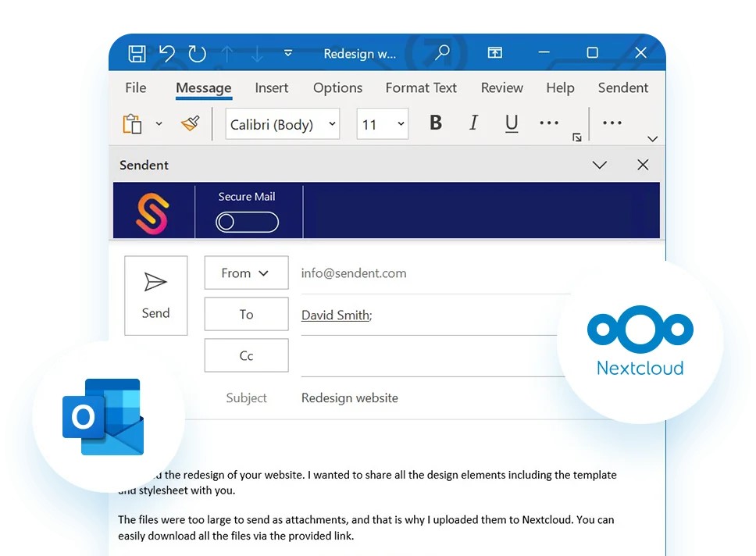The image size is (756, 556).
Task: Apply Italic formatting
Action: pyautogui.click(x=473, y=123)
